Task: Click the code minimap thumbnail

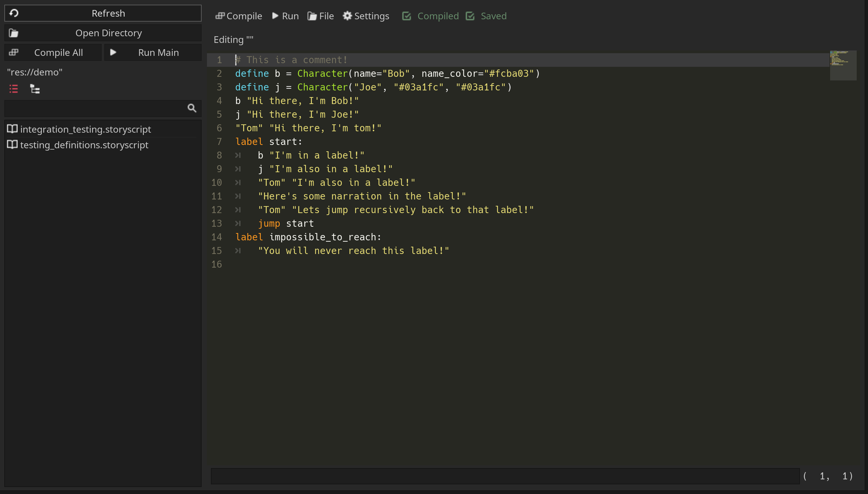Action: pyautogui.click(x=843, y=65)
